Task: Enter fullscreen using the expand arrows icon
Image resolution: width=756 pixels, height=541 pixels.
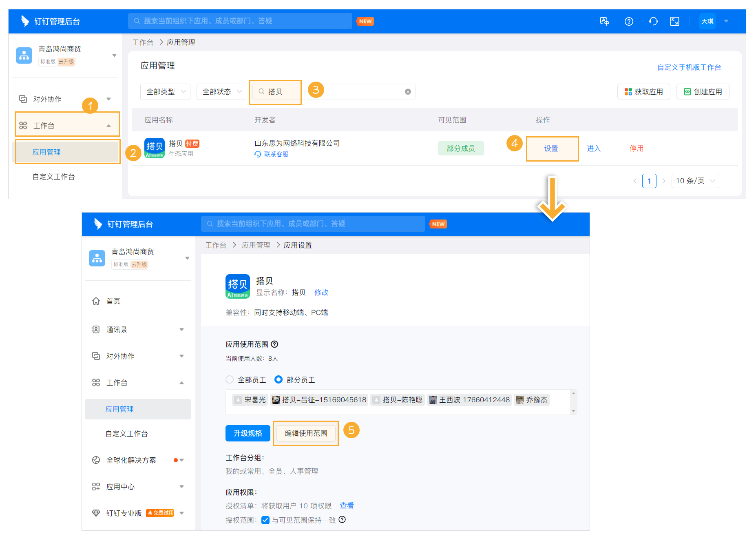Action: (675, 21)
